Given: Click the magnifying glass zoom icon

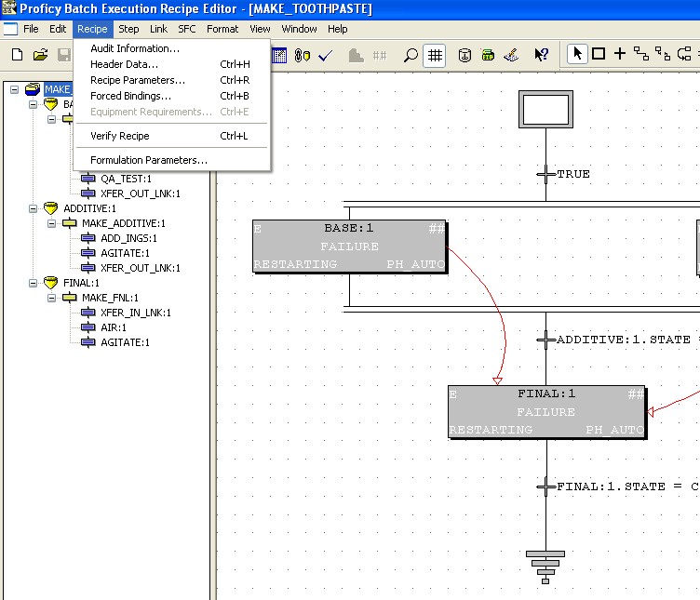Looking at the screenshot, I should coord(411,55).
